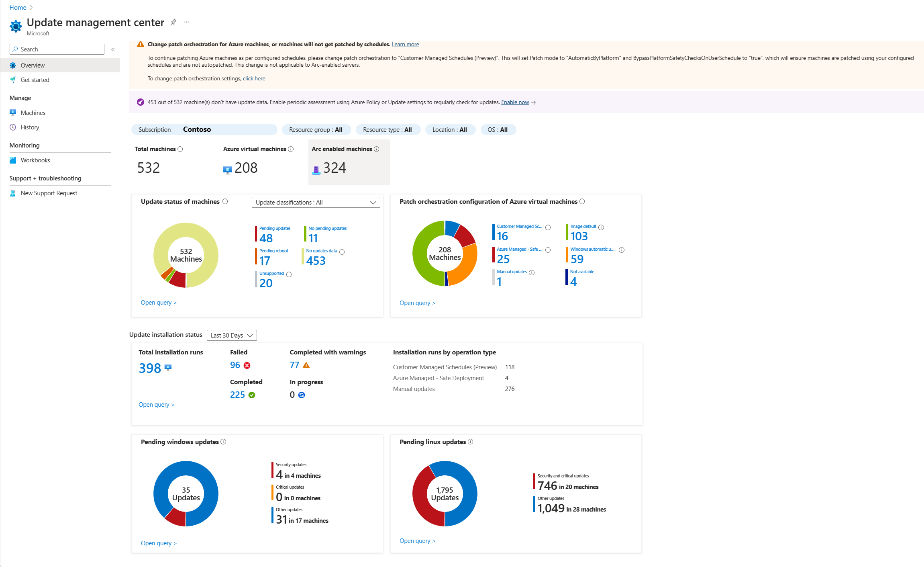This screenshot has width=924, height=567.
Task: Click info icon beside Pending linux updates
Action: point(471,442)
